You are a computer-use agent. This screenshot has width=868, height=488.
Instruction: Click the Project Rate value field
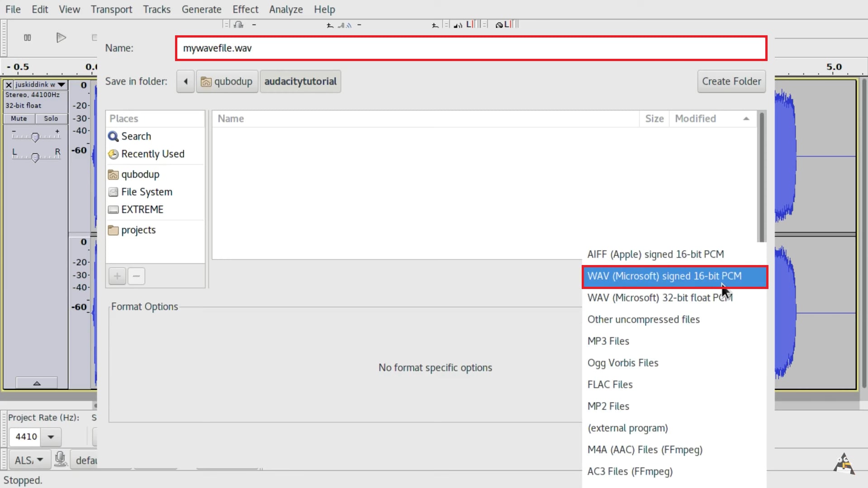25,437
